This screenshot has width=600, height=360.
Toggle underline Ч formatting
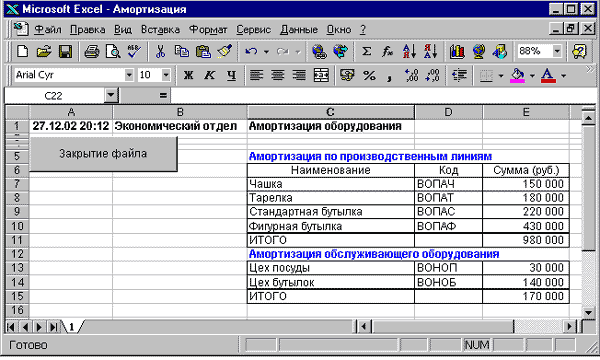(x=231, y=75)
